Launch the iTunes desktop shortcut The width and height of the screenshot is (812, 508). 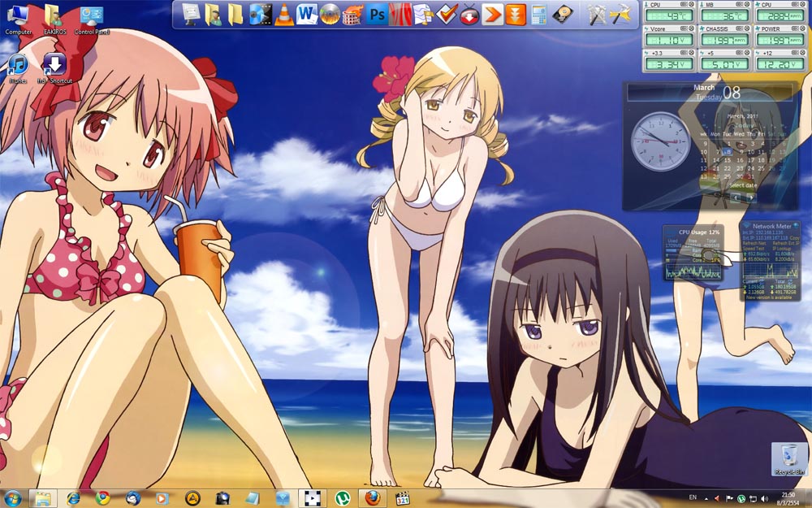click(x=18, y=68)
